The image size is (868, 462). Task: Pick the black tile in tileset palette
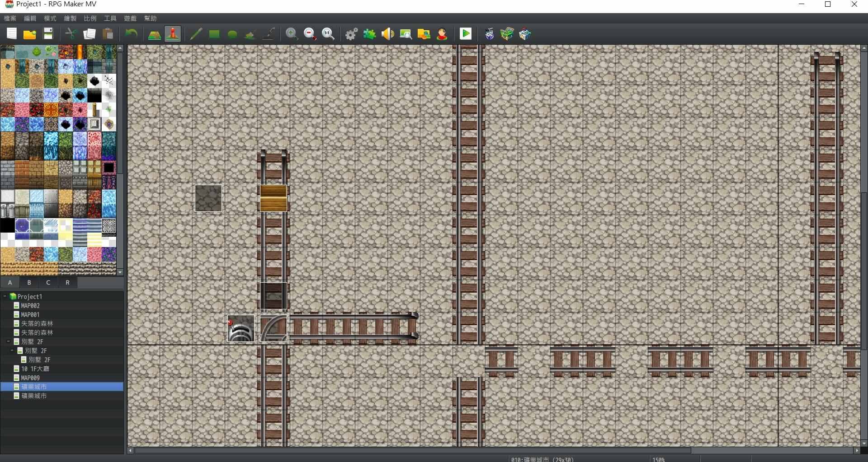point(108,168)
